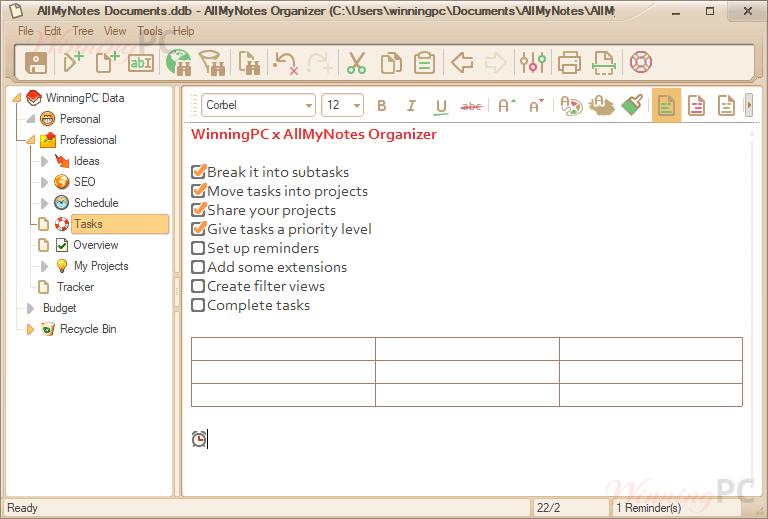Open help with the lifebuoy icon
The height and width of the screenshot is (519, 768).
[641, 62]
